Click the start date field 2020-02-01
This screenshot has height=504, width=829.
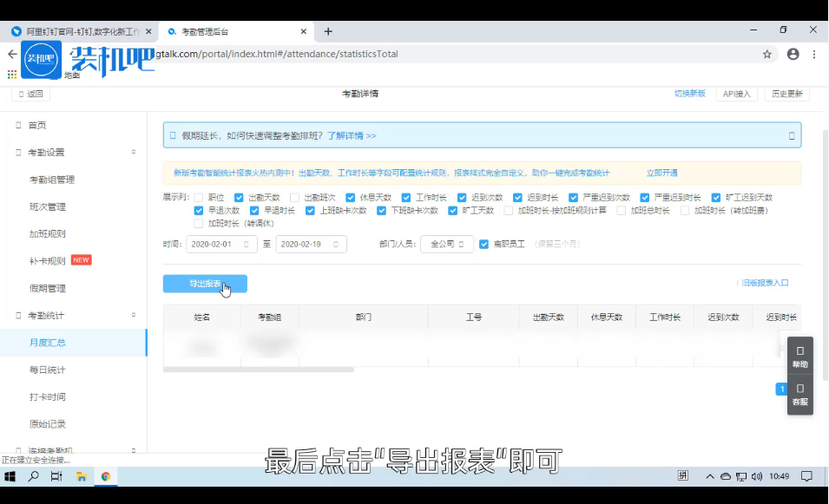tap(220, 245)
